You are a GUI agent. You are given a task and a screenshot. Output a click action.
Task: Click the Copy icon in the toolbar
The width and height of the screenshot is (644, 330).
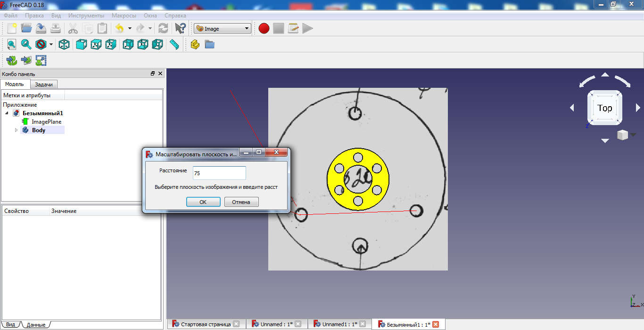87,28
